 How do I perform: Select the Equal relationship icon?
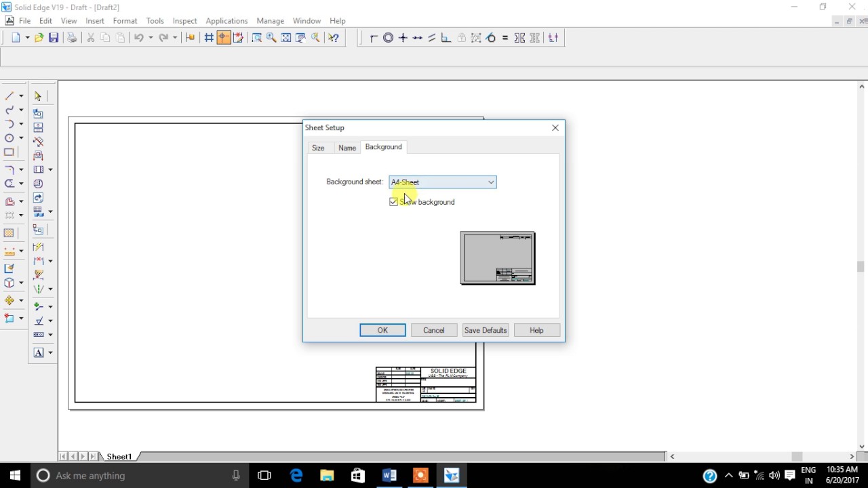505,38
